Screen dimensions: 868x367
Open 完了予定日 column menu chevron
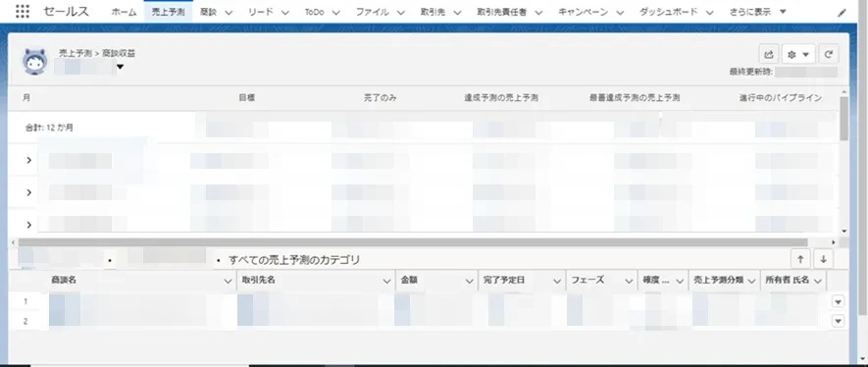(x=557, y=282)
